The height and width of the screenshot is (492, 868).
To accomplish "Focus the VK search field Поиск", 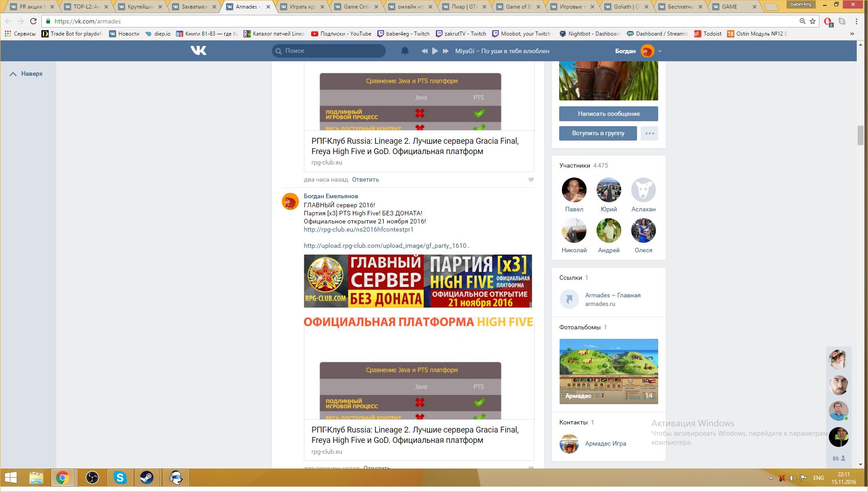I will tap(329, 51).
